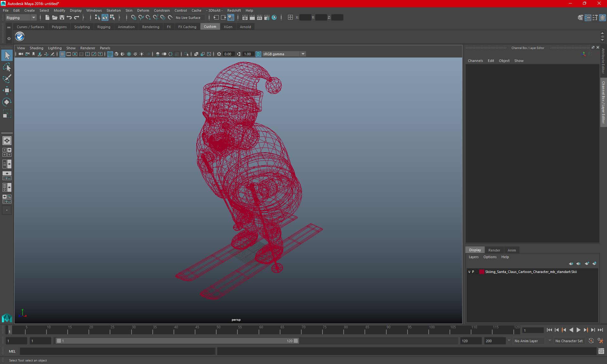Choose the Paint selection tool
The image size is (607, 364).
(x=7, y=79)
